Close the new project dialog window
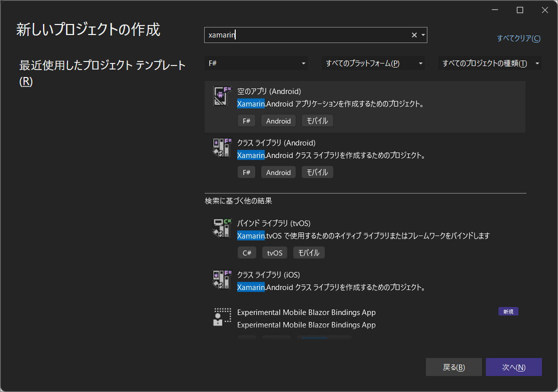Viewport: 558px width, 392px height. point(545,10)
